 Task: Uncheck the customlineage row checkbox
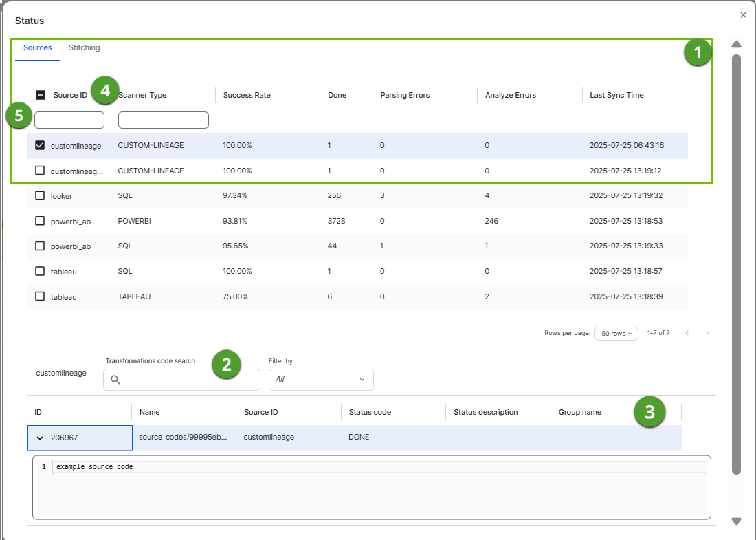pos(40,145)
